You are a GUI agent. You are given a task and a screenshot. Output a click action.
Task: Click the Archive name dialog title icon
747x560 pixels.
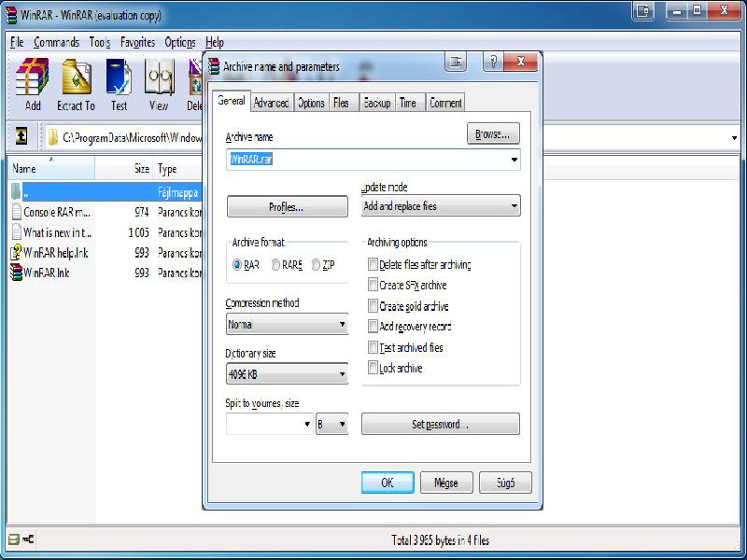(214, 66)
